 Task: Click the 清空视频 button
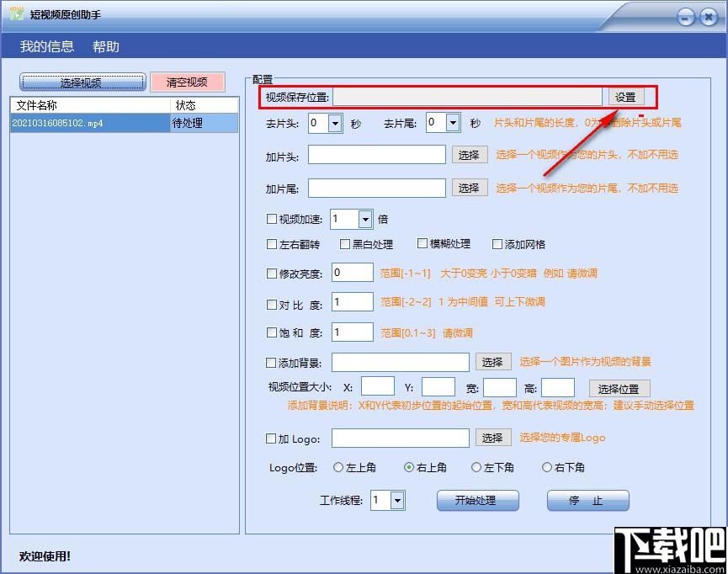coord(187,82)
